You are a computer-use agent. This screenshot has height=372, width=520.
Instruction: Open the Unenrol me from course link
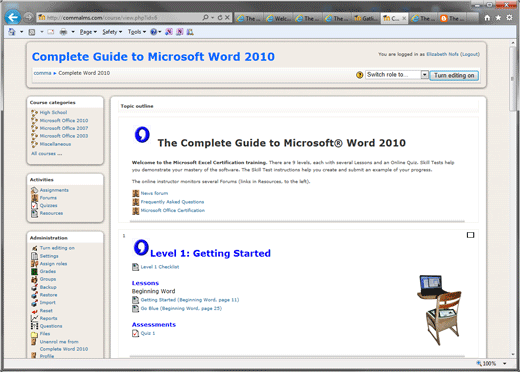click(x=64, y=345)
